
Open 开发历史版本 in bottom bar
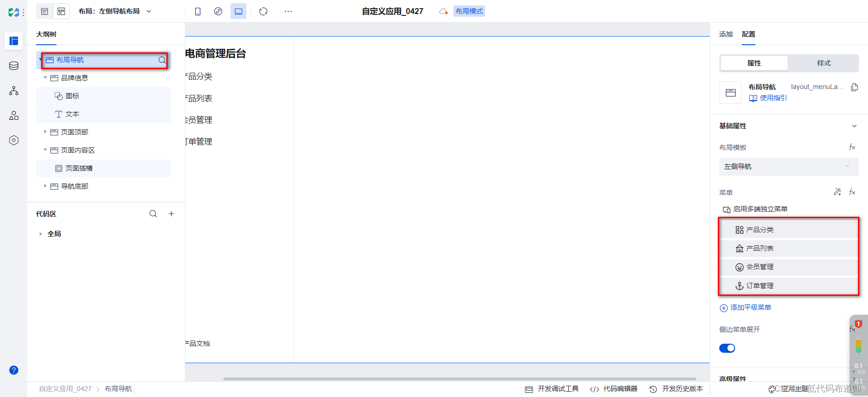point(676,389)
